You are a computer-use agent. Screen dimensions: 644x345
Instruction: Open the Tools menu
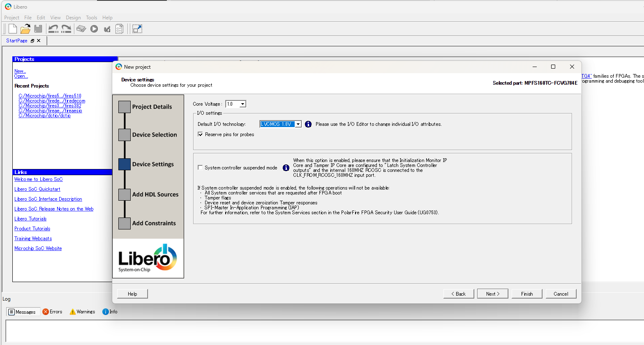point(92,18)
